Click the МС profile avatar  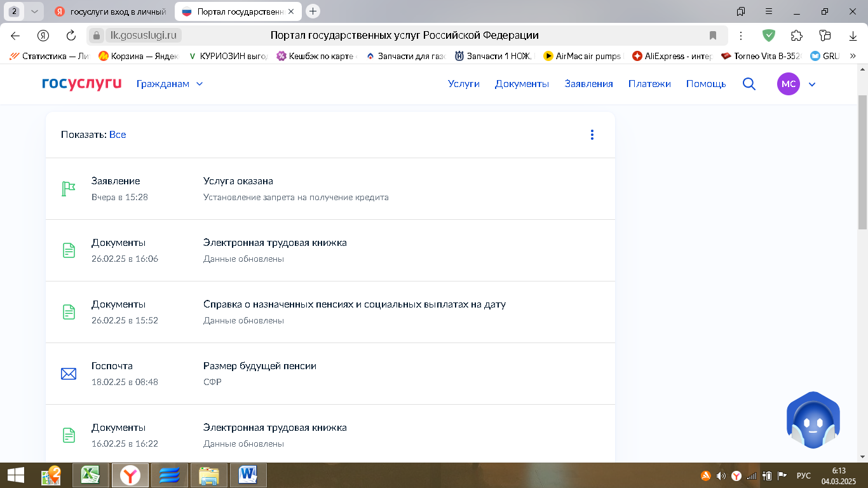788,84
